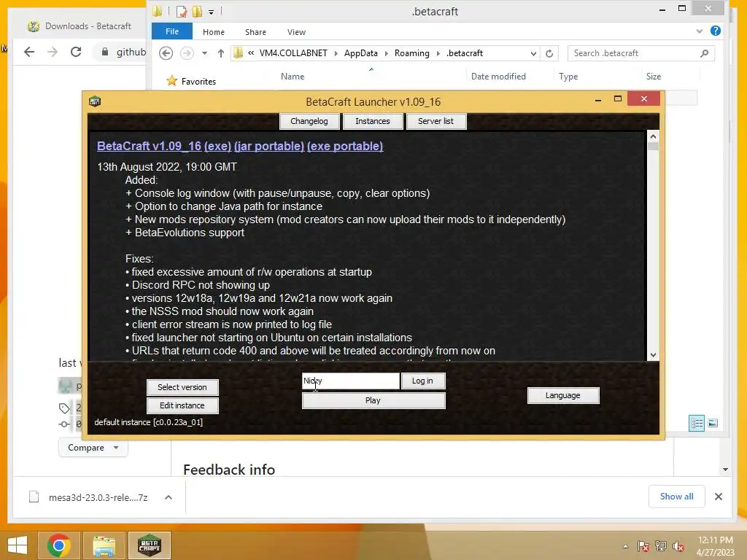Viewport: 747px width, 560px height.
Task: Open the Home ribbon tab in Explorer
Action: point(214,32)
